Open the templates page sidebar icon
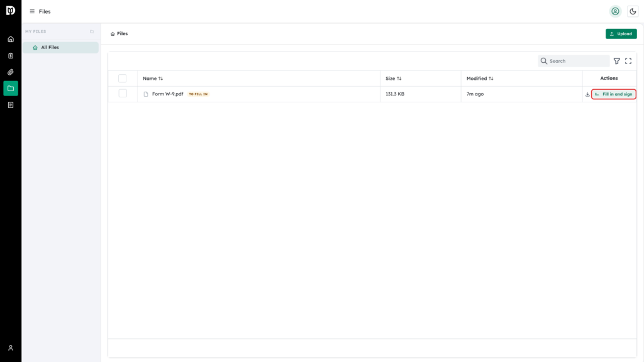This screenshot has height=362, width=644. [x=11, y=105]
